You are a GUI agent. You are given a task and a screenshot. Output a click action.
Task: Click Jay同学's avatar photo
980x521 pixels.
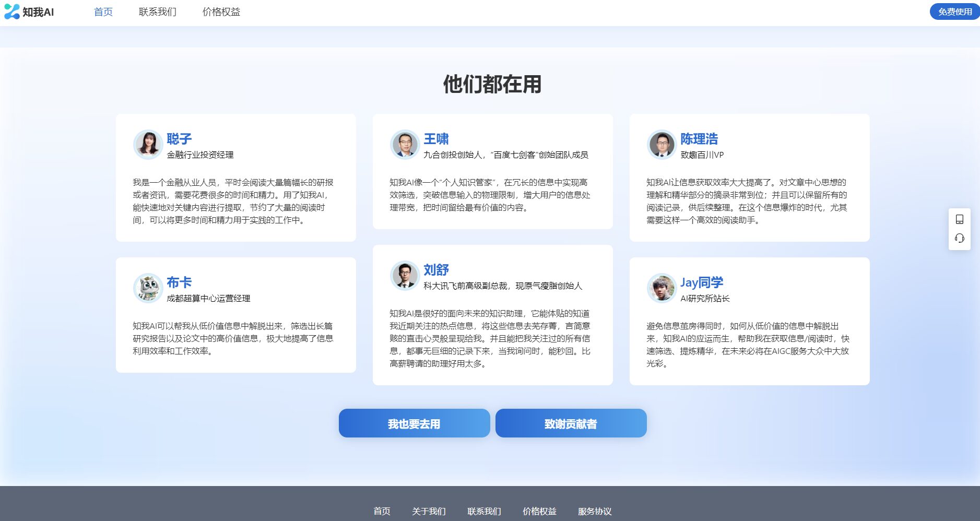click(662, 288)
